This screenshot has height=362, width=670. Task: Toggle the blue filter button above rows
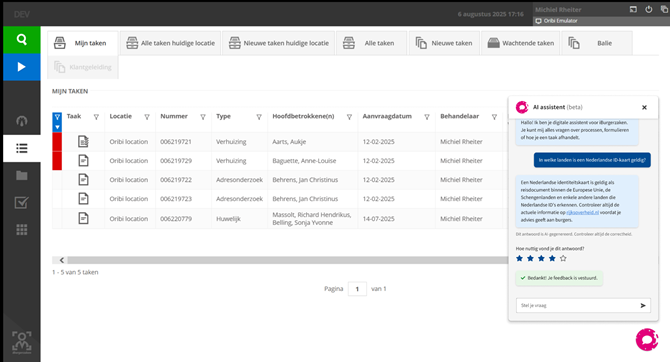(57, 122)
